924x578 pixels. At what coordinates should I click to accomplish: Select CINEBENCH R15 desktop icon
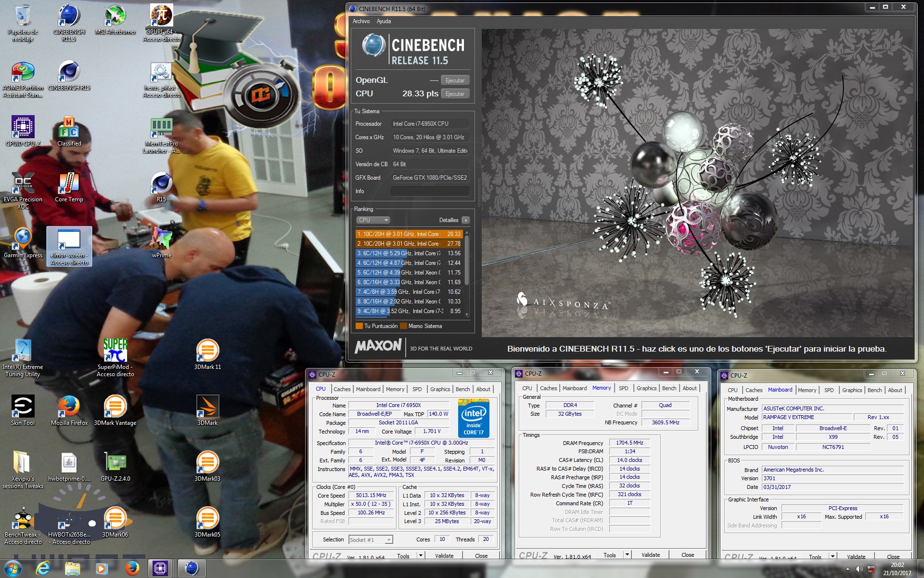[x=69, y=75]
